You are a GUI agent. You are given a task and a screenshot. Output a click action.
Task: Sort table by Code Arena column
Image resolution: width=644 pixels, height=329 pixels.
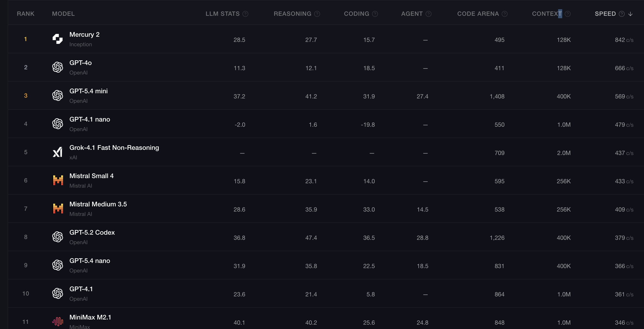478,14
